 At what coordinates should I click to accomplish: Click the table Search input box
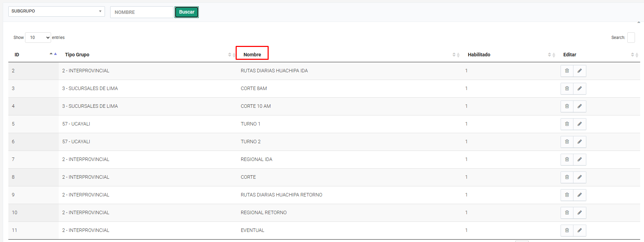pos(631,38)
